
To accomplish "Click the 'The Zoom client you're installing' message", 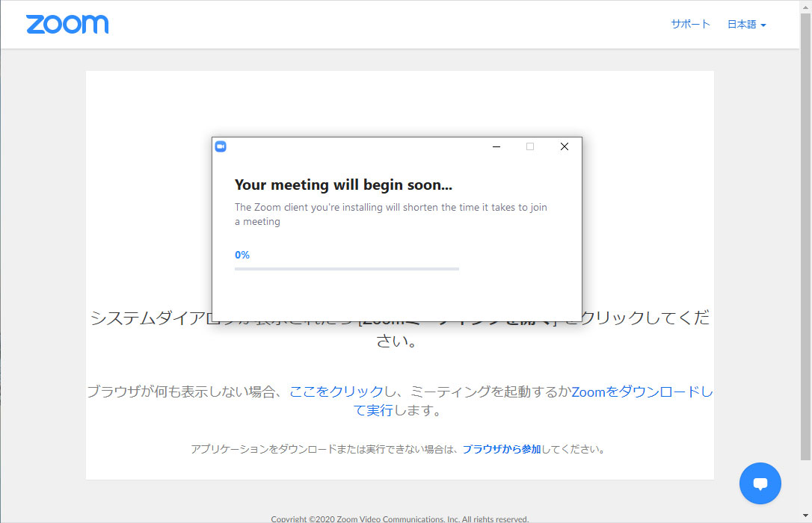I will pyautogui.click(x=391, y=214).
